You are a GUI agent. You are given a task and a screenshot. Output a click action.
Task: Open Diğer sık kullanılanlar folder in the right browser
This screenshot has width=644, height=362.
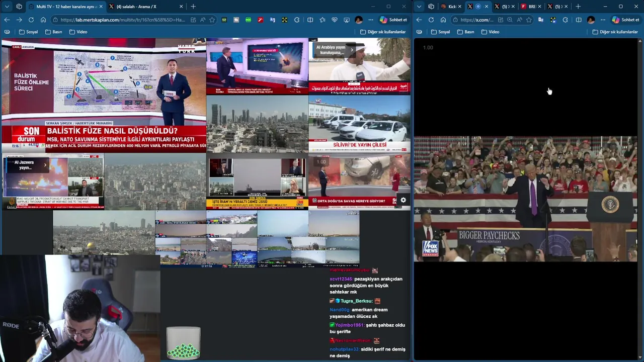click(615, 32)
